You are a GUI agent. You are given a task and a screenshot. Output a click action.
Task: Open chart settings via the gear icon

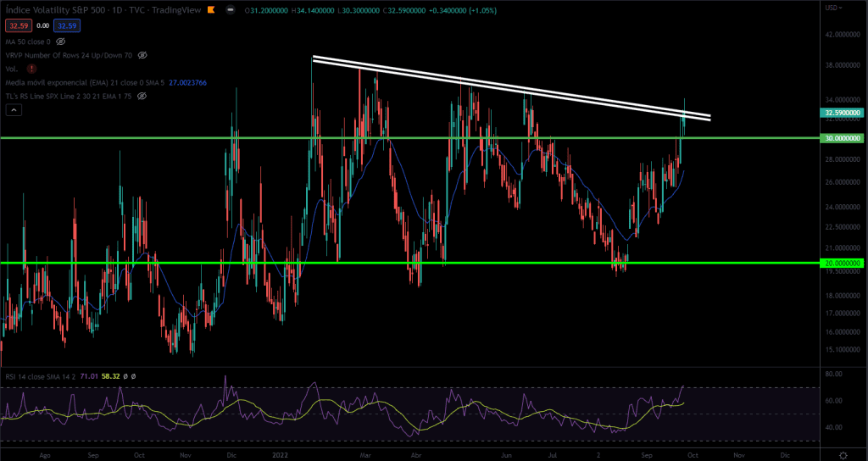843,454
